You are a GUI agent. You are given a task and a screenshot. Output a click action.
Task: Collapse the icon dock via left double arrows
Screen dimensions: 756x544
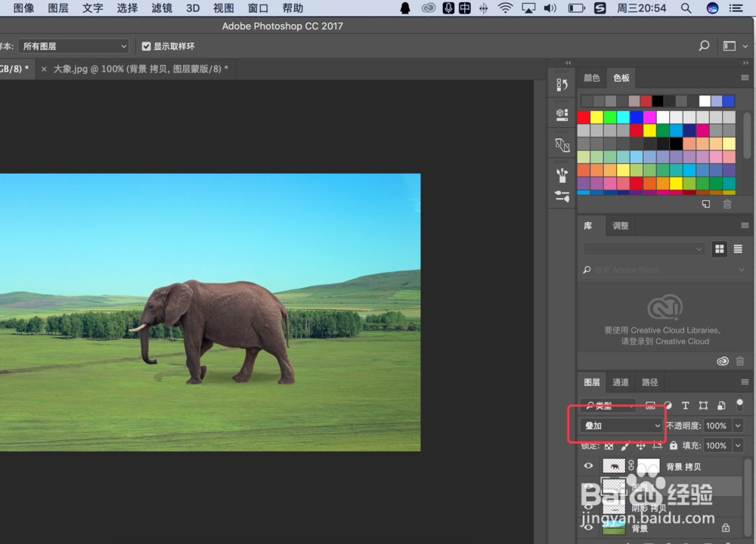tap(569, 63)
